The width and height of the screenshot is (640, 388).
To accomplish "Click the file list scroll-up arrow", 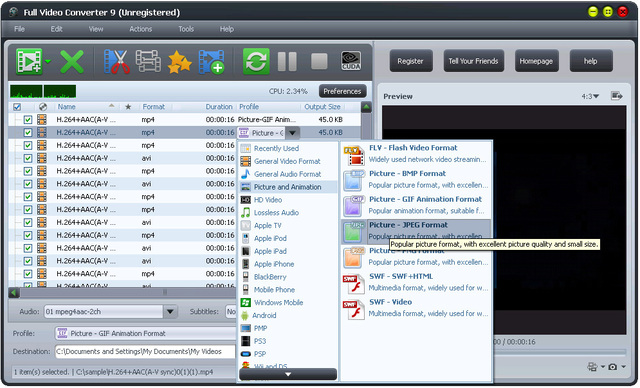I will click(x=366, y=107).
